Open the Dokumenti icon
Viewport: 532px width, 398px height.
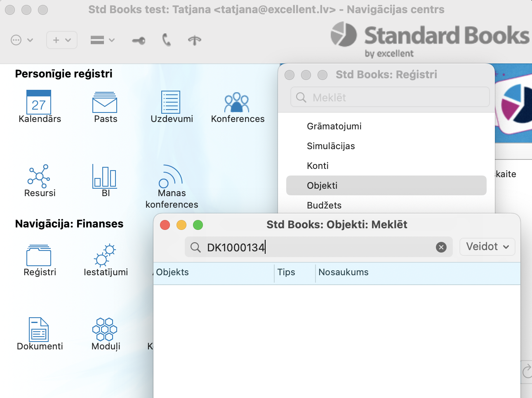39,330
